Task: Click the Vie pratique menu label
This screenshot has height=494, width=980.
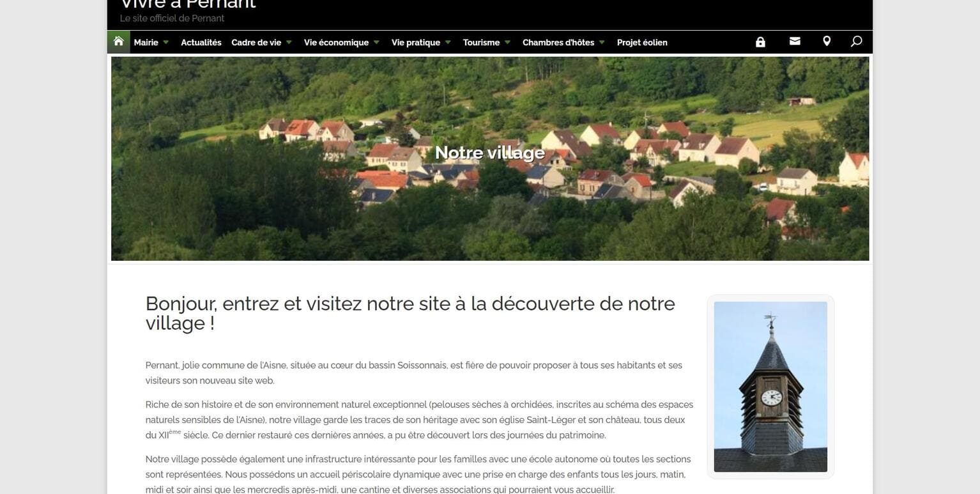Action: [x=415, y=43]
